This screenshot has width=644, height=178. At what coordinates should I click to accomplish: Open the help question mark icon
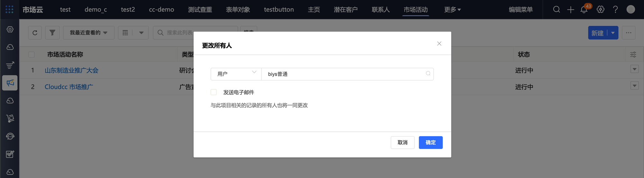(615, 10)
